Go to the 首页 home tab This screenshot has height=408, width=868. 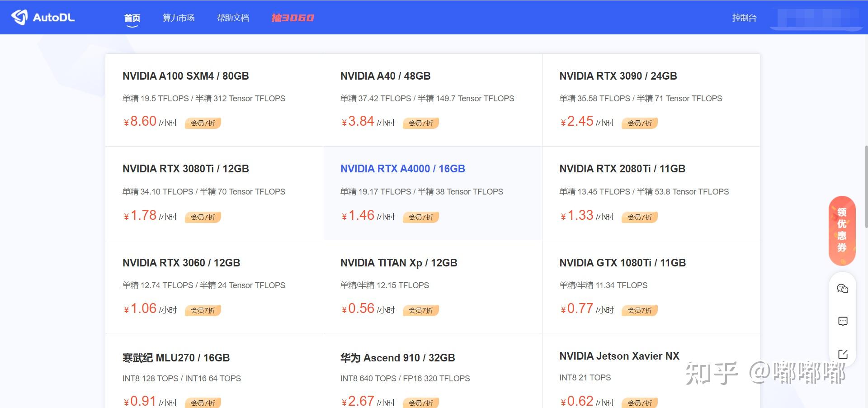point(132,18)
